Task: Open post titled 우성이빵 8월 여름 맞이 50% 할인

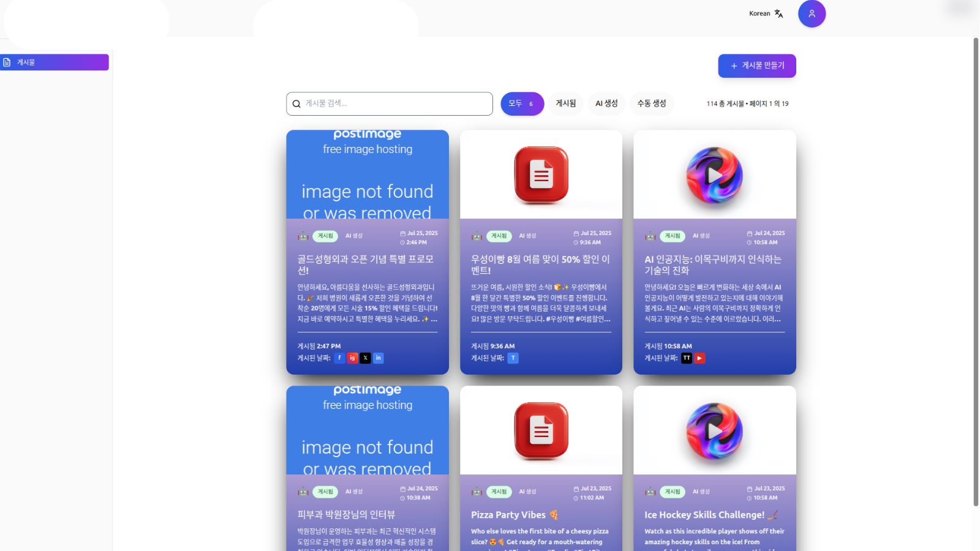Action: point(540,265)
